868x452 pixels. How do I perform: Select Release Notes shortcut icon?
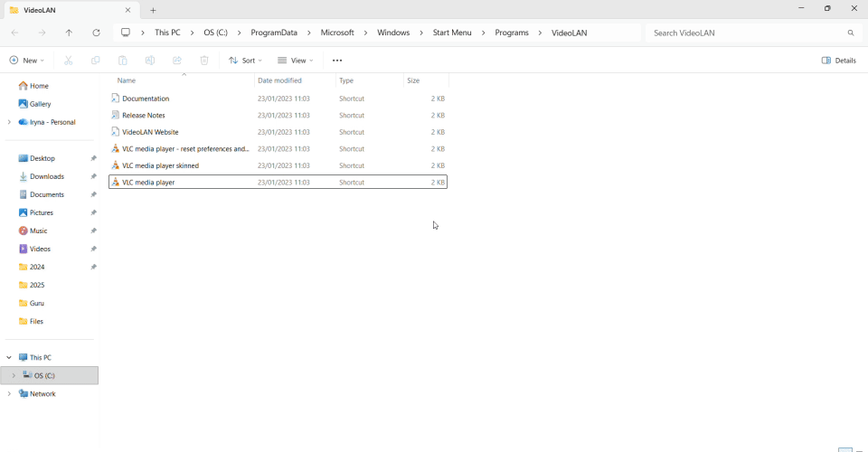pos(115,115)
